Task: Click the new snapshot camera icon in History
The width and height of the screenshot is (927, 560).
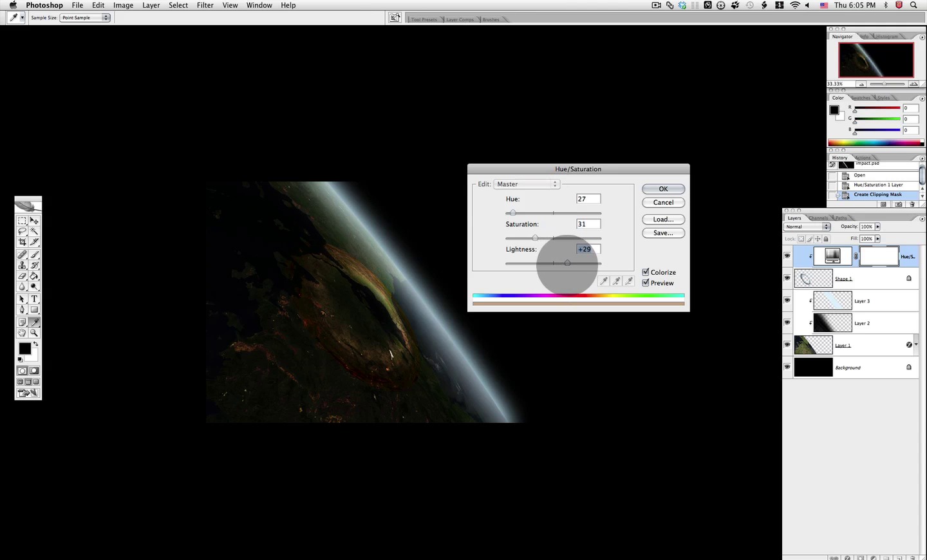Action: coord(899,204)
